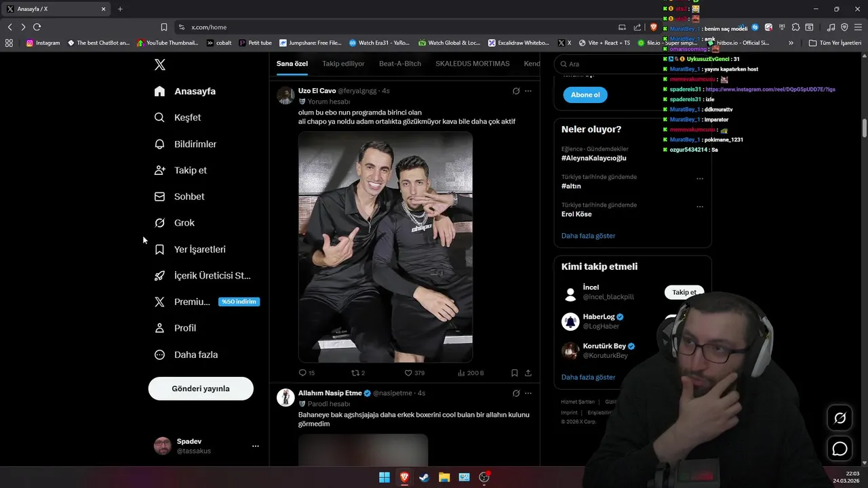Viewport: 868px width, 488px height.
Task: Open Takip et sidebar item
Action: (181, 170)
